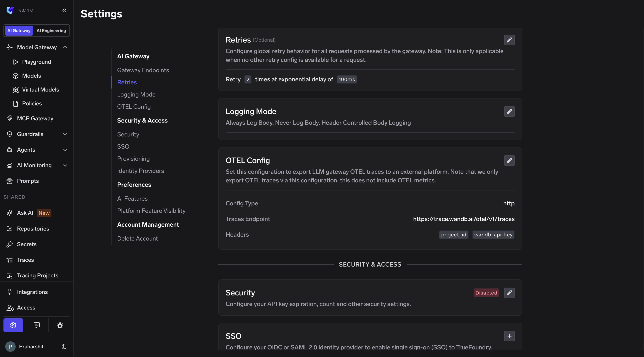Open the feedback chat icon
The width and height of the screenshot is (644, 357).
pos(36,325)
